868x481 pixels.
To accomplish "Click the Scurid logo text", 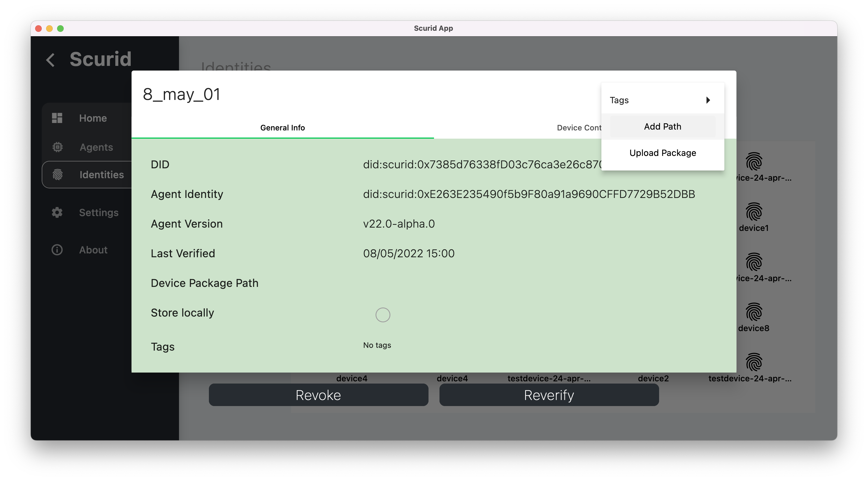I will [x=100, y=59].
